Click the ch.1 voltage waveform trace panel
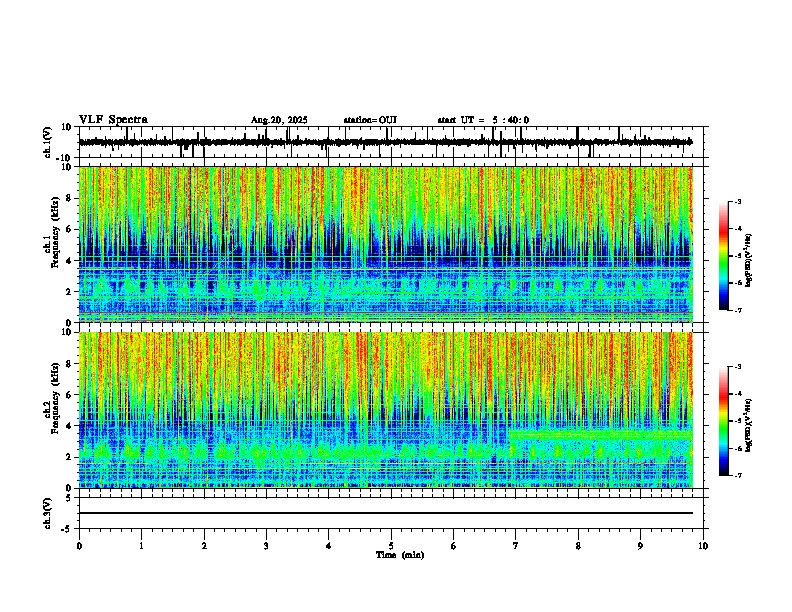Viewport: 792px width, 612px height. [x=391, y=142]
